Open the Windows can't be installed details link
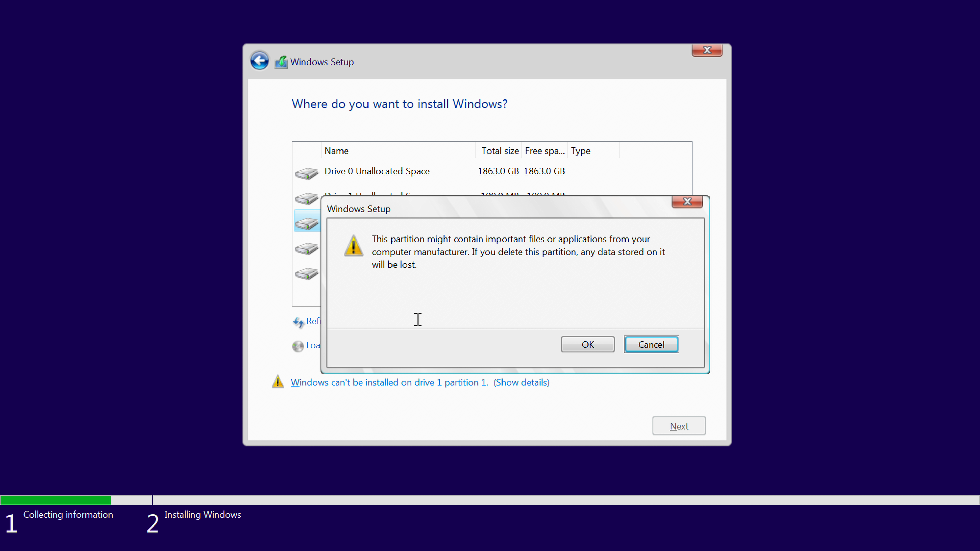980x551 pixels. pos(420,383)
